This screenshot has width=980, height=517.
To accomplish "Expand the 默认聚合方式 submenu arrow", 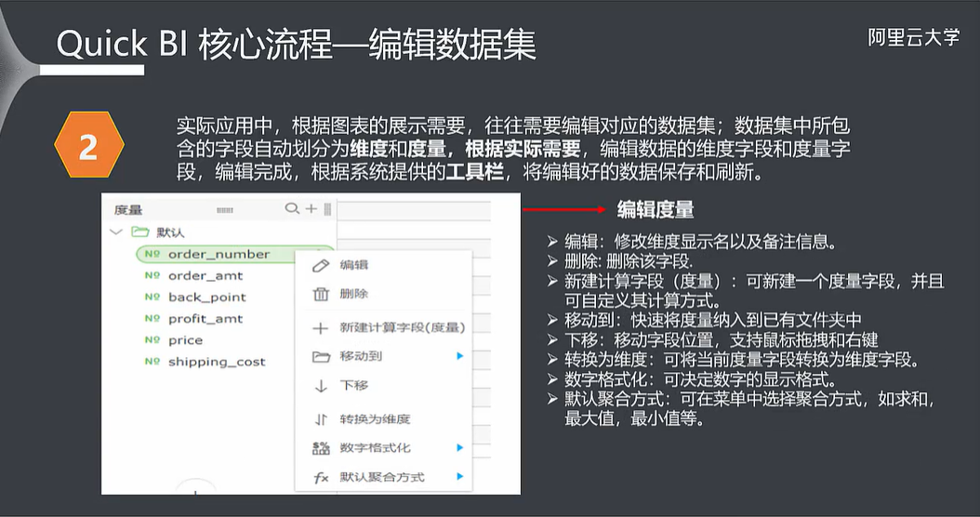I will 460,476.
